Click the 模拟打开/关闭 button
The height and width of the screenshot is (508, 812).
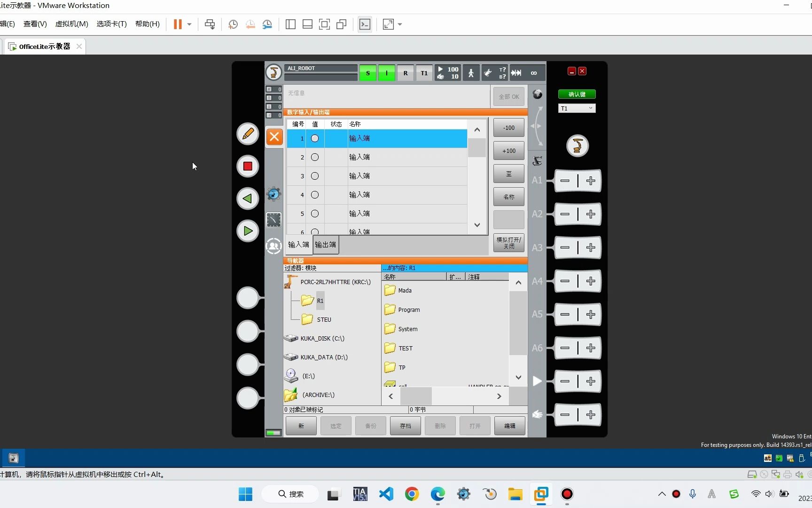coord(509,243)
